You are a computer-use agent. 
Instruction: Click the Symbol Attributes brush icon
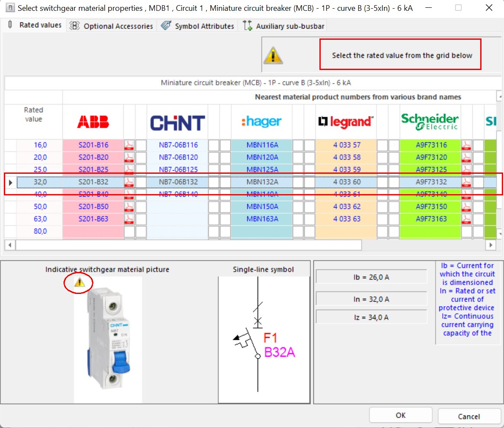coord(166,26)
